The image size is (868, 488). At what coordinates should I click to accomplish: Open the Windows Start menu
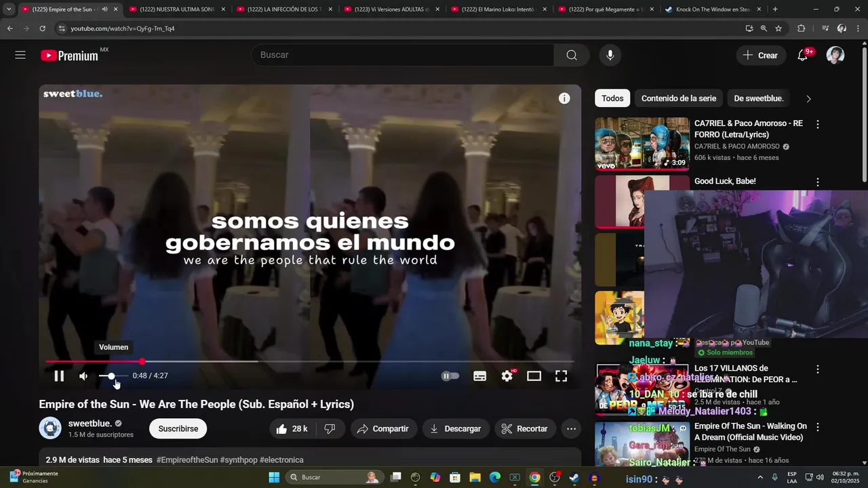click(x=274, y=478)
